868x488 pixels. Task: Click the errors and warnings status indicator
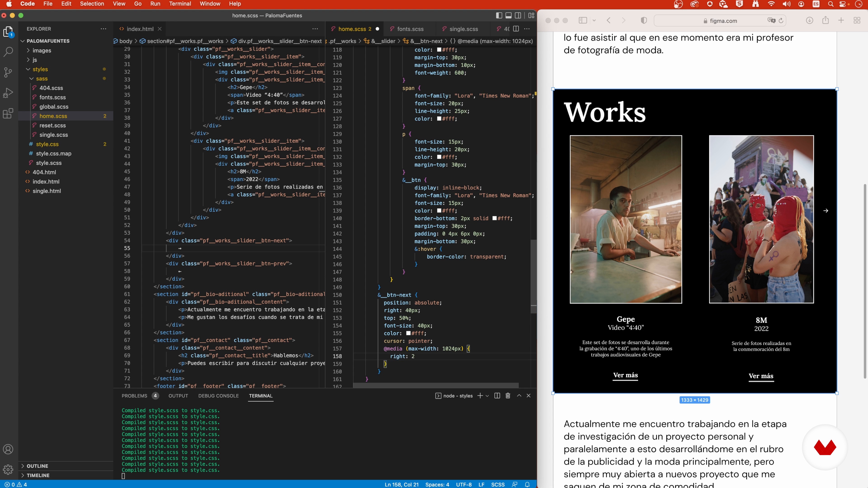click(16, 484)
